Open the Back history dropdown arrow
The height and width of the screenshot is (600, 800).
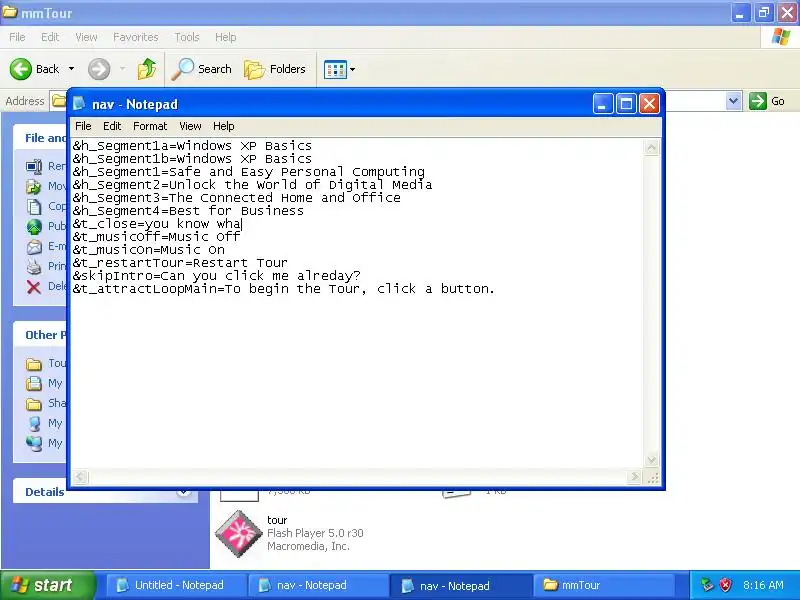pyautogui.click(x=71, y=69)
